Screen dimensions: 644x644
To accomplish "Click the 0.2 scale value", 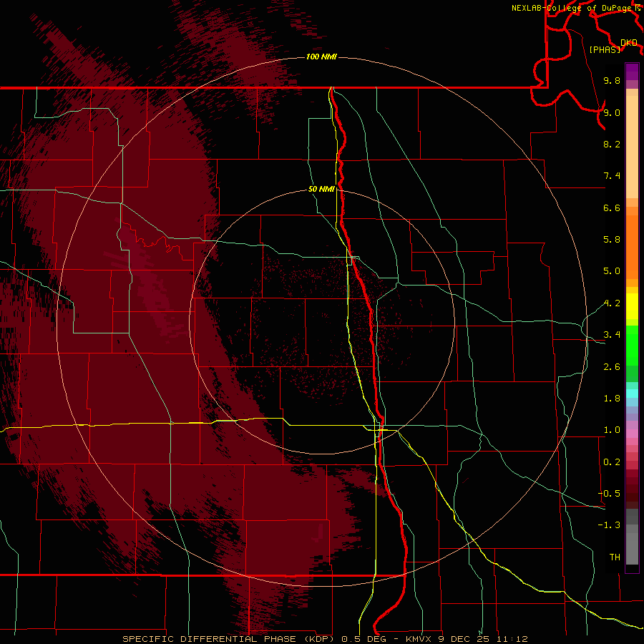I will pos(612,462).
